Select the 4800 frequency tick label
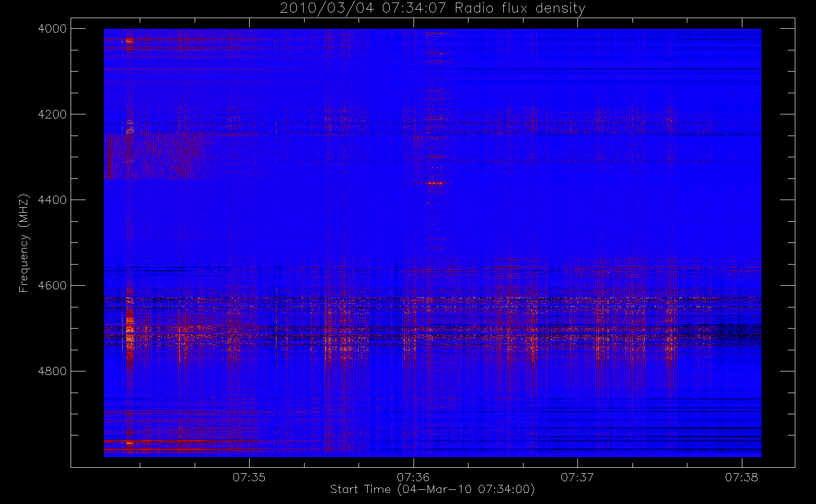Screen dimensions: 816x504 (52, 371)
